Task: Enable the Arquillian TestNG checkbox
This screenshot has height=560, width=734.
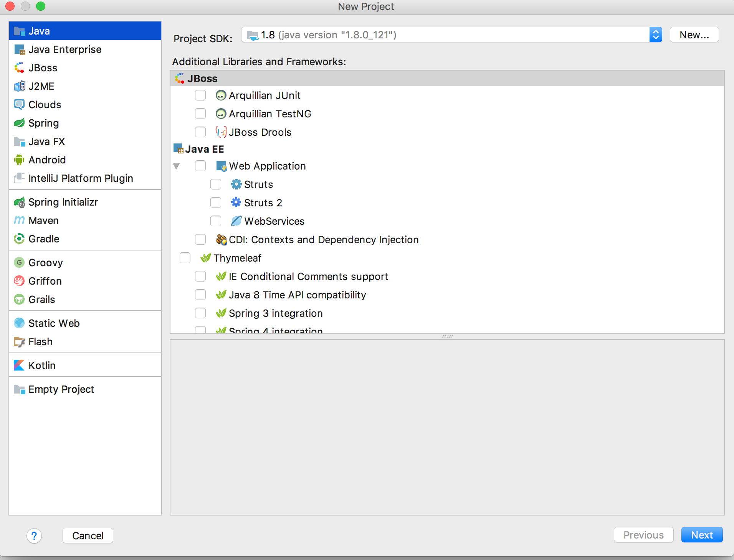Action: click(x=200, y=114)
